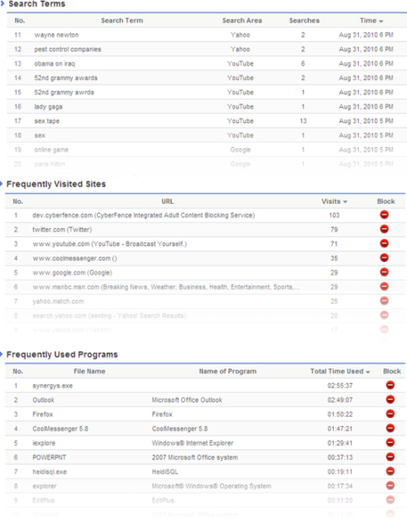Screen dimensions: 407x532
Task: Block the POWERPNT program
Action: [x=390, y=457]
